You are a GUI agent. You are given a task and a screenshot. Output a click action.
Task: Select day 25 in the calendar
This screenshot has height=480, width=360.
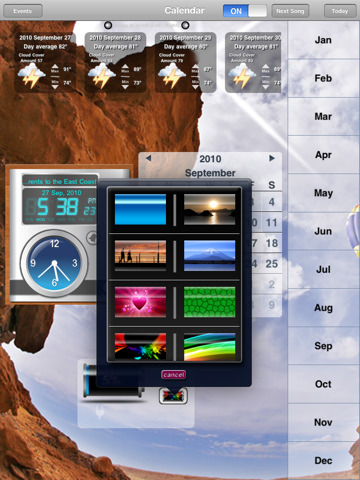(272, 264)
